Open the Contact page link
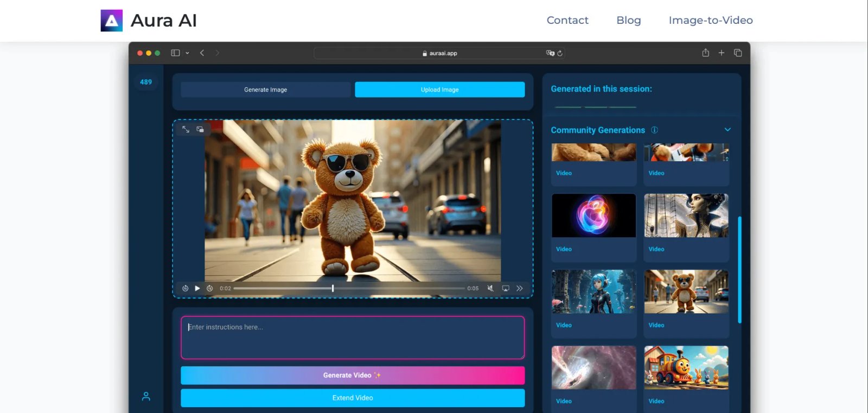Image resolution: width=868 pixels, height=413 pixels. coord(567,20)
